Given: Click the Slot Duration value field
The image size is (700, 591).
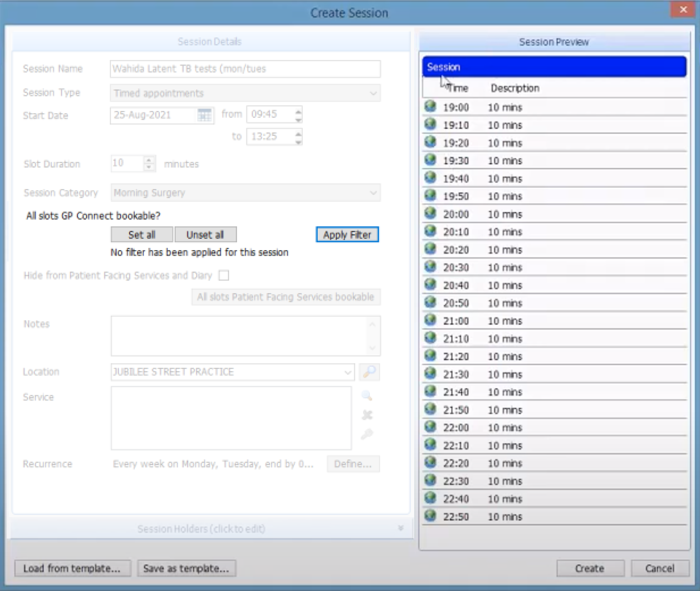Looking at the screenshot, I should pos(127,163).
